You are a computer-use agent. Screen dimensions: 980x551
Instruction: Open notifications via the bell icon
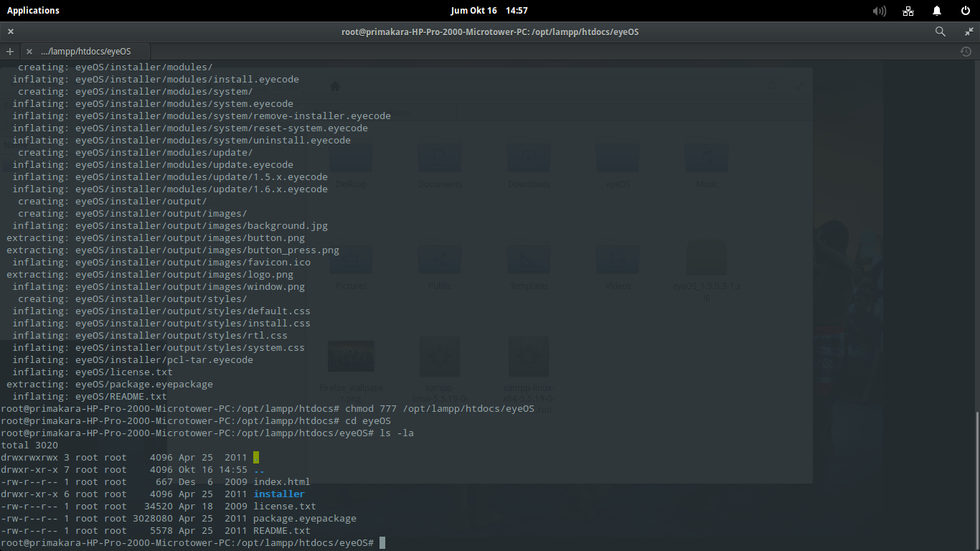(937, 11)
